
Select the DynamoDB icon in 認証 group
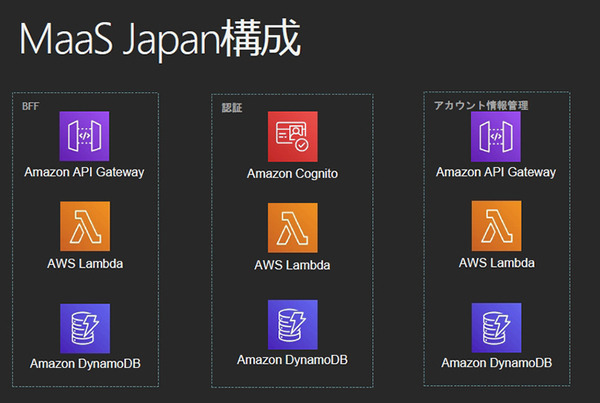[292, 324]
